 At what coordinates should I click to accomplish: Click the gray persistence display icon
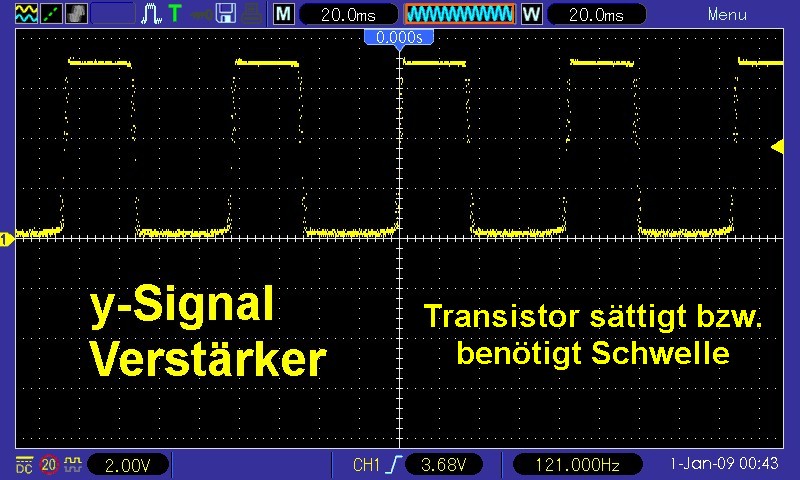(77, 14)
